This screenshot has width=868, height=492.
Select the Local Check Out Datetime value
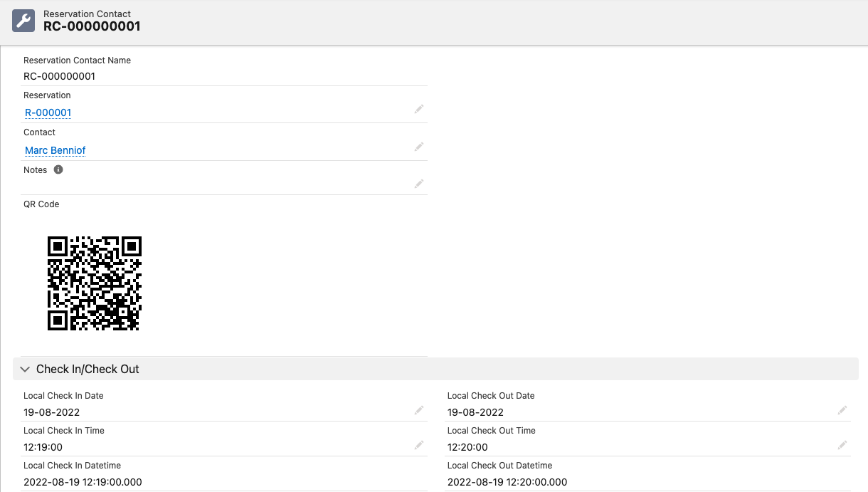coord(507,482)
